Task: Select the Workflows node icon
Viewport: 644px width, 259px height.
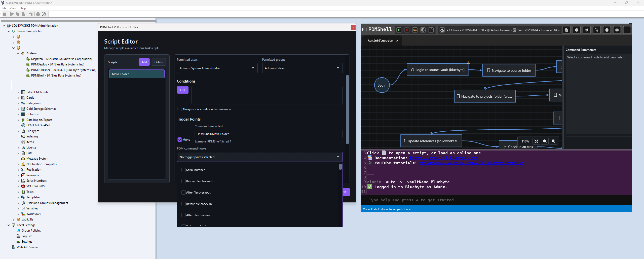Action: click(x=23, y=214)
